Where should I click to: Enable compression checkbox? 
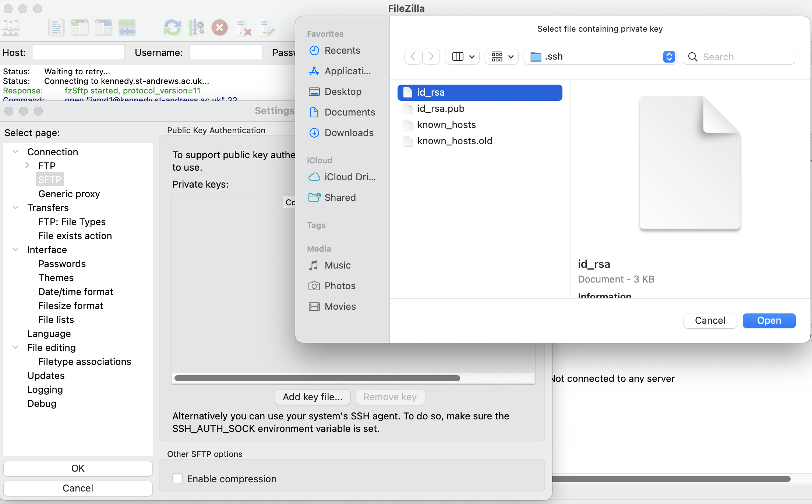[x=177, y=478]
